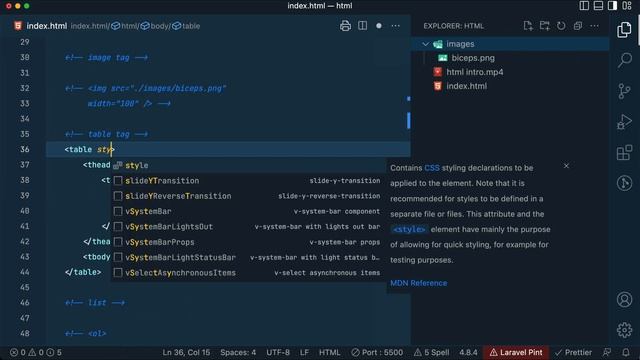Collapse all folders in Explorer
The image size is (640, 360).
(x=578, y=26)
